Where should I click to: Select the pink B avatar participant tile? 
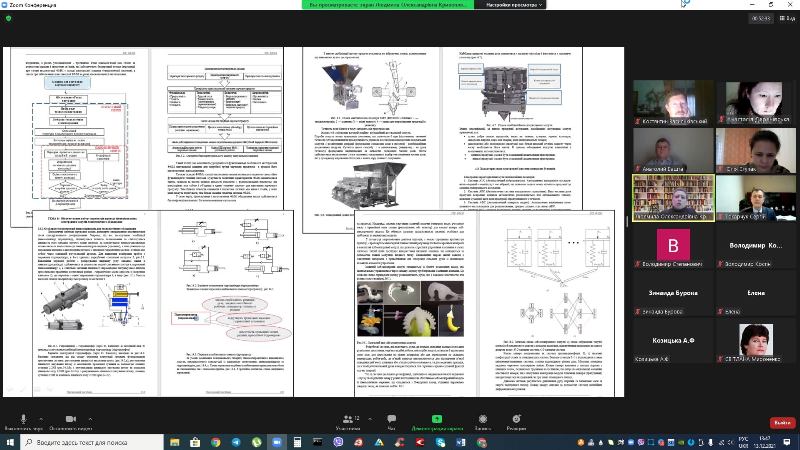point(673,246)
